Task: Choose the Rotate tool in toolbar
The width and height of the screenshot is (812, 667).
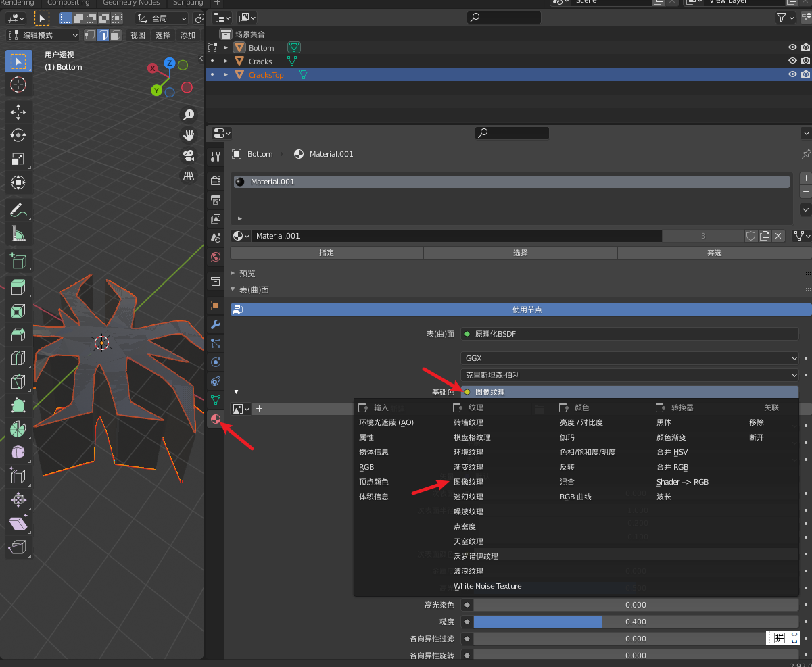Action: point(18,135)
